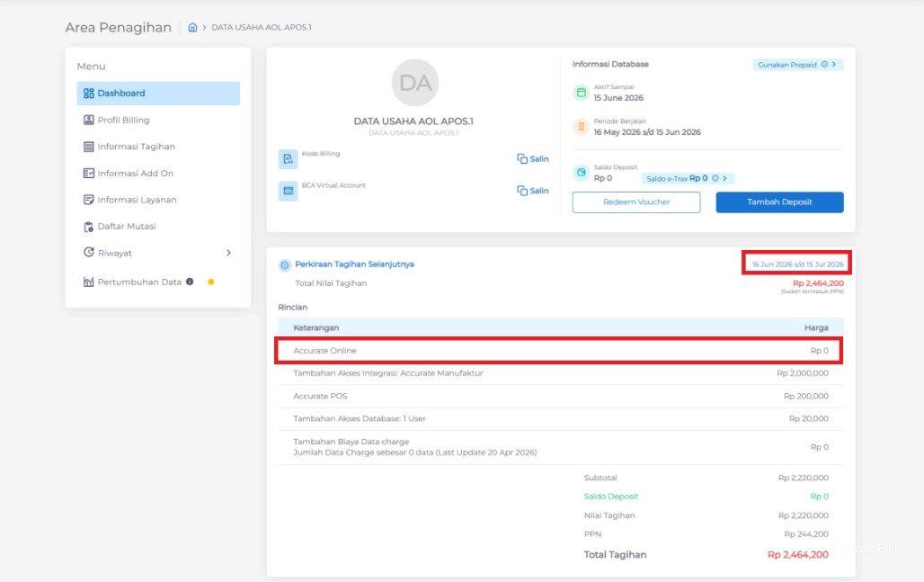Click the Perkiraan Tagihan Selanjutnya heading
The width and height of the screenshot is (924, 582).
point(355,264)
